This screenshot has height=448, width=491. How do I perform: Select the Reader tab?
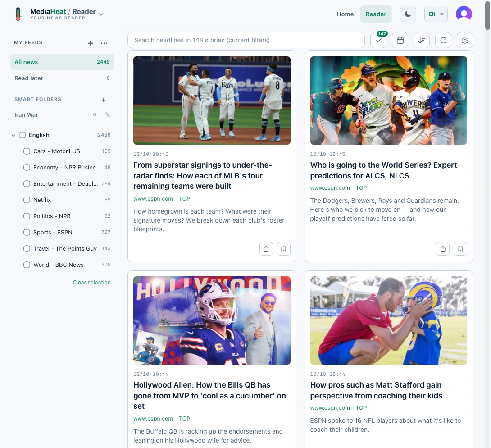click(x=376, y=14)
